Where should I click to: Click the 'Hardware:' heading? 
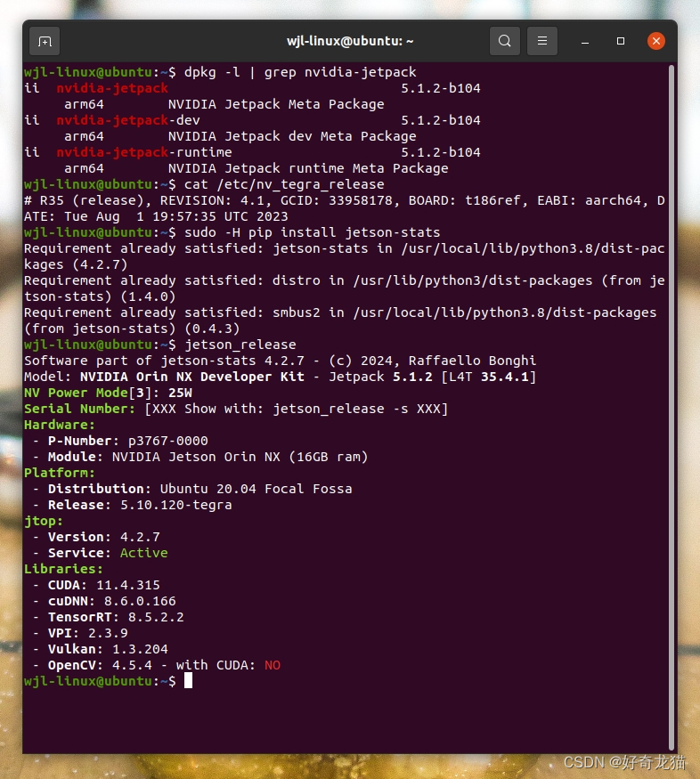pos(60,425)
